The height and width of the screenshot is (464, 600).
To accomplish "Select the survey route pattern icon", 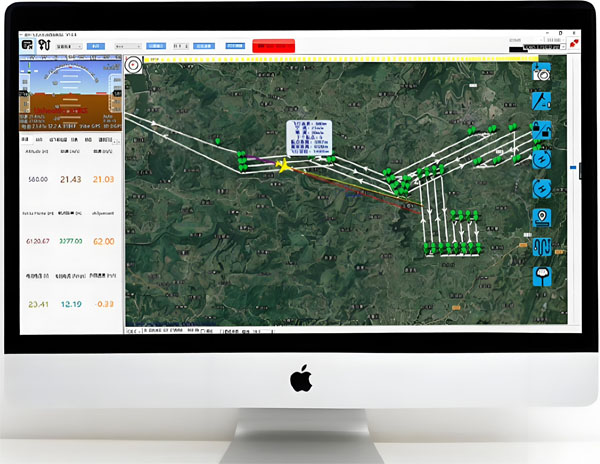I will pos(542,245).
